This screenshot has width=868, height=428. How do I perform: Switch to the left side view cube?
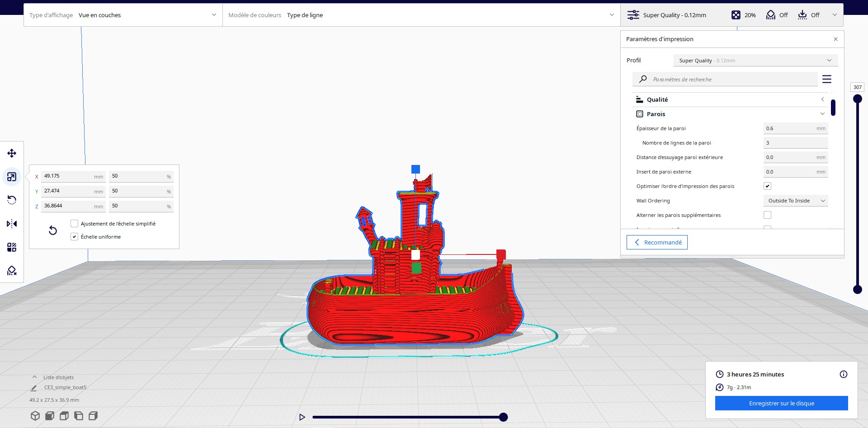(x=79, y=416)
